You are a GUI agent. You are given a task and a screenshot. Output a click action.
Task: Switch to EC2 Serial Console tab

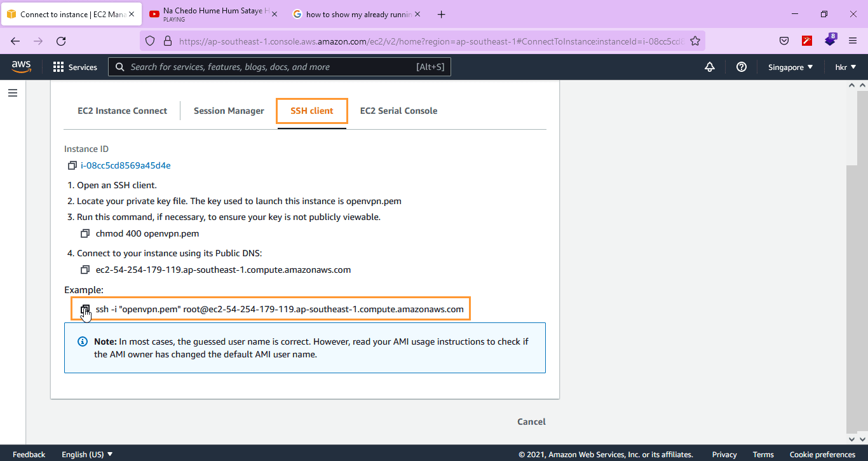point(398,111)
